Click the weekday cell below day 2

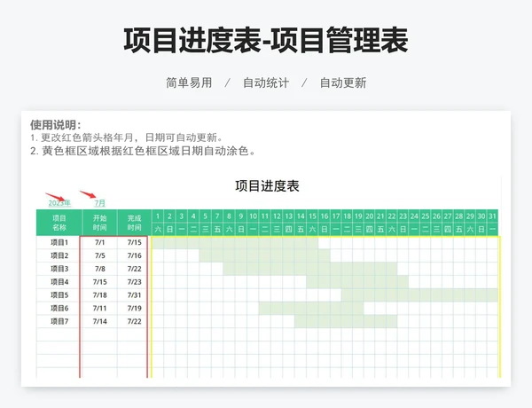(x=169, y=229)
